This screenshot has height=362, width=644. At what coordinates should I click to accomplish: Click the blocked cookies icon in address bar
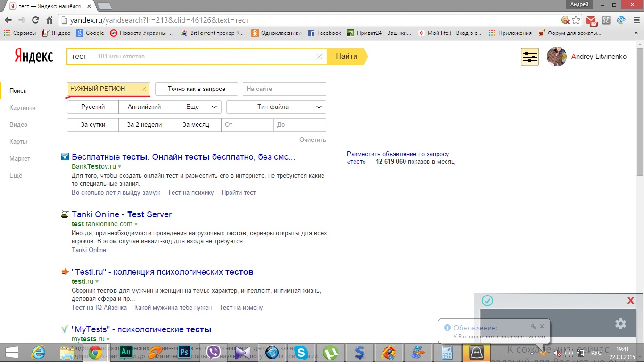point(565,20)
